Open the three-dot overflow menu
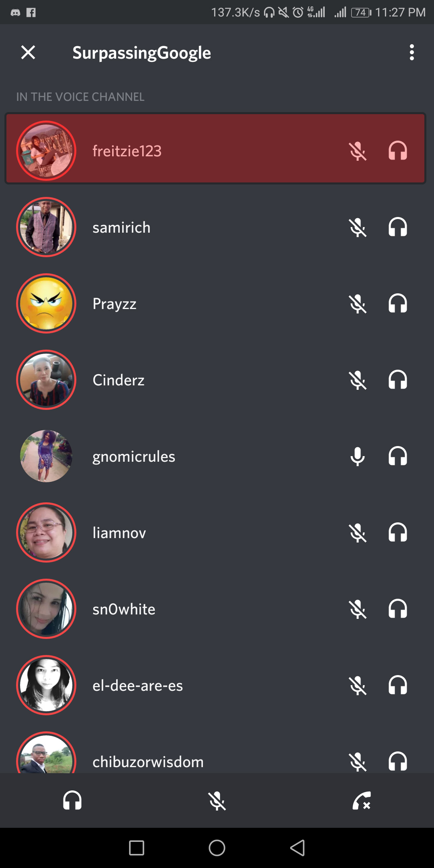The image size is (434, 868). (412, 53)
